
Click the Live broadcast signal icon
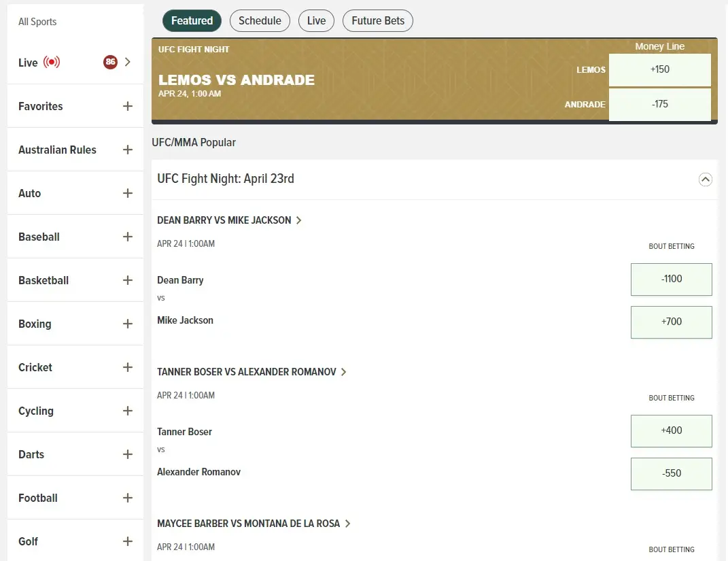pyautogui.click(x=52, y=63)
